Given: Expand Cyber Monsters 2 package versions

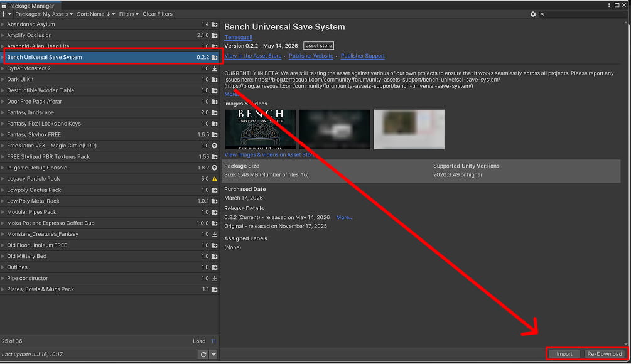Looking at the screenshot, I should pyautogui.click(x=3, y=68).
